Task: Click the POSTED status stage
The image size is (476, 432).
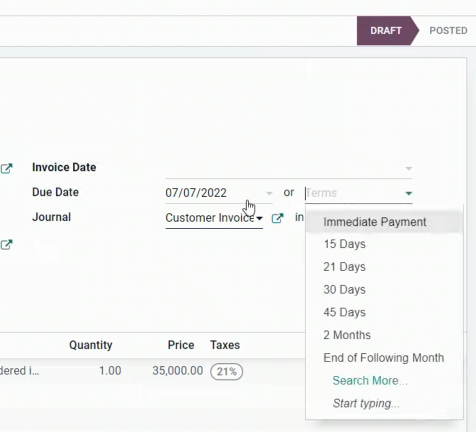Action: tap(448, 31)
